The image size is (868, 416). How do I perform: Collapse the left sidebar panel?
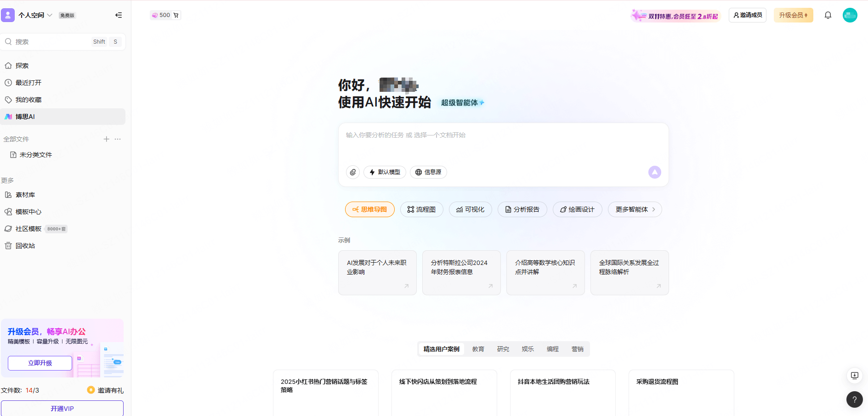(x=119, y=15)
